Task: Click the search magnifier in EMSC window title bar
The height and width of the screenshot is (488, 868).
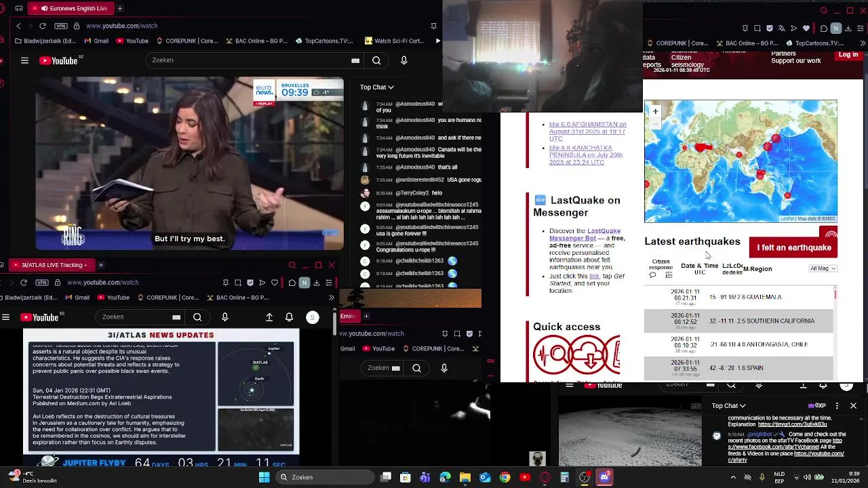Action: 824,11
